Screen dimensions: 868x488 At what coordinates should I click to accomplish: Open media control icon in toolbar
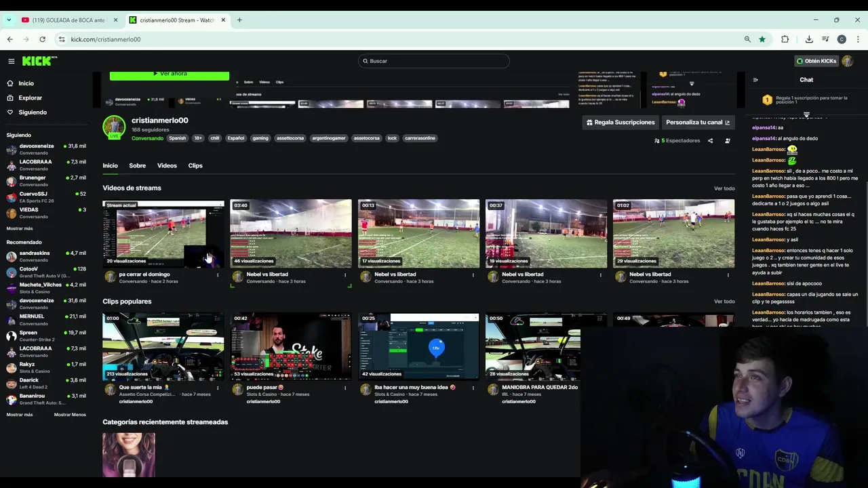825,39
